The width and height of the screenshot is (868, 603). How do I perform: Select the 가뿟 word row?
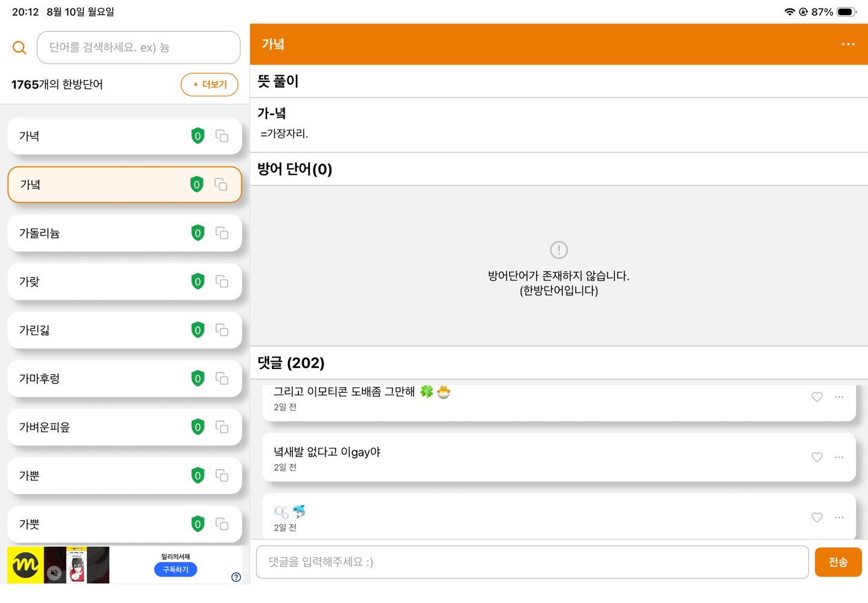pos(125,524)
